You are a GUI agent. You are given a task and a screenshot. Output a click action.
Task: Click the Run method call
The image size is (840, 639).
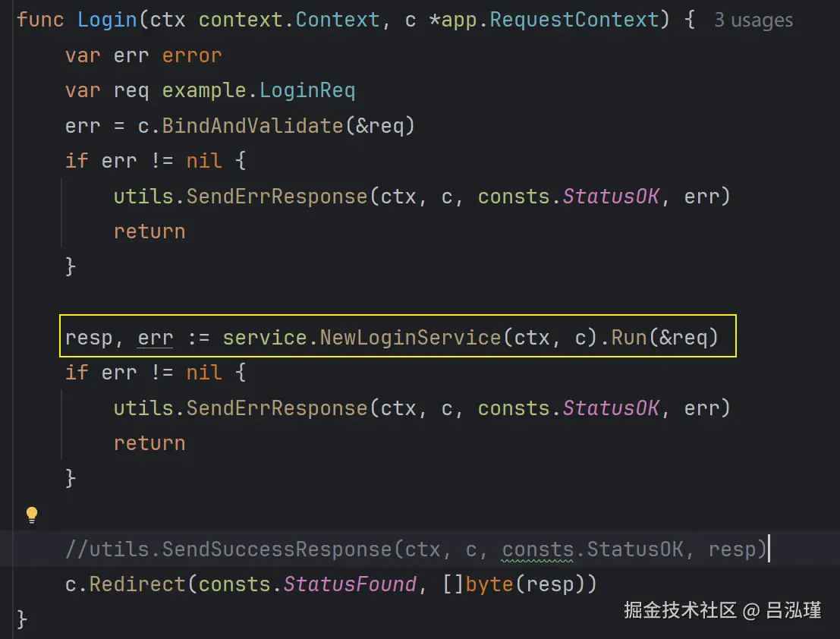(x=629, y=337)
